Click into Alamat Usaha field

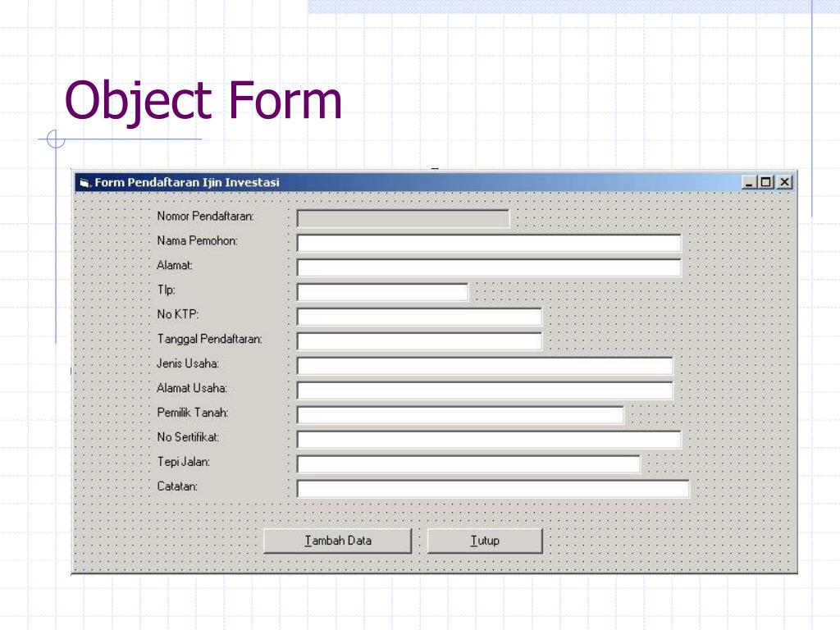(x=485, y=390)
